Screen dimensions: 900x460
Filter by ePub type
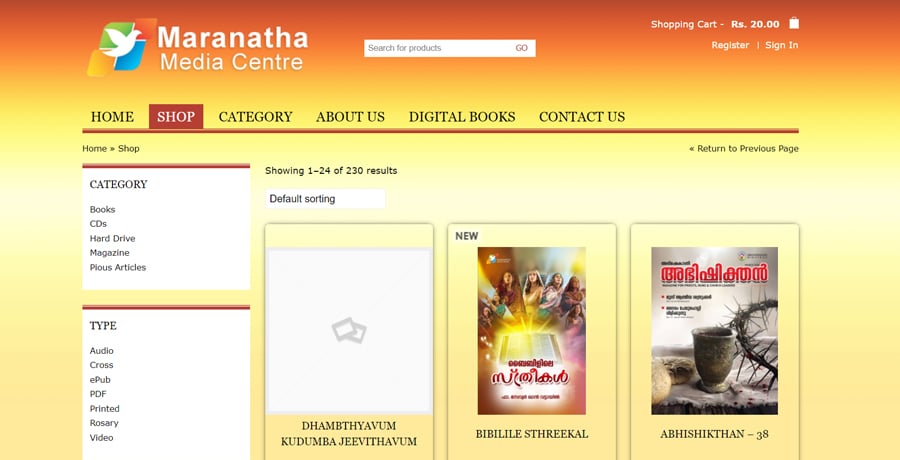(x=100, y=380)
